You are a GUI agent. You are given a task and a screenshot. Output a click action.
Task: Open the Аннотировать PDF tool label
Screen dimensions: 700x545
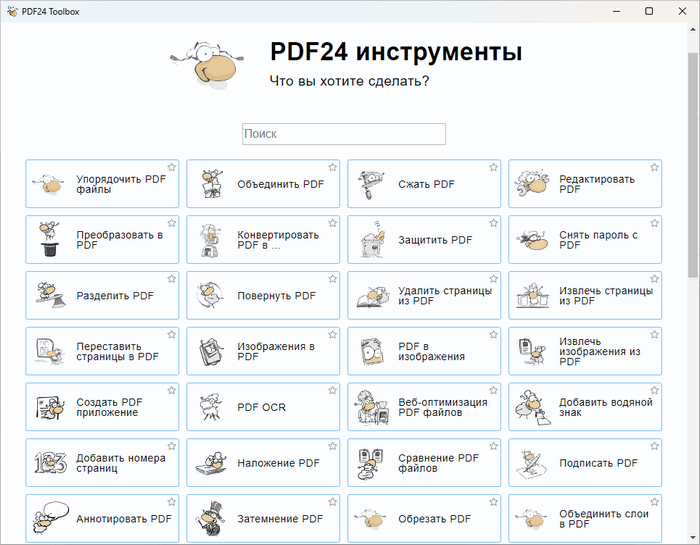pos(124,519)
